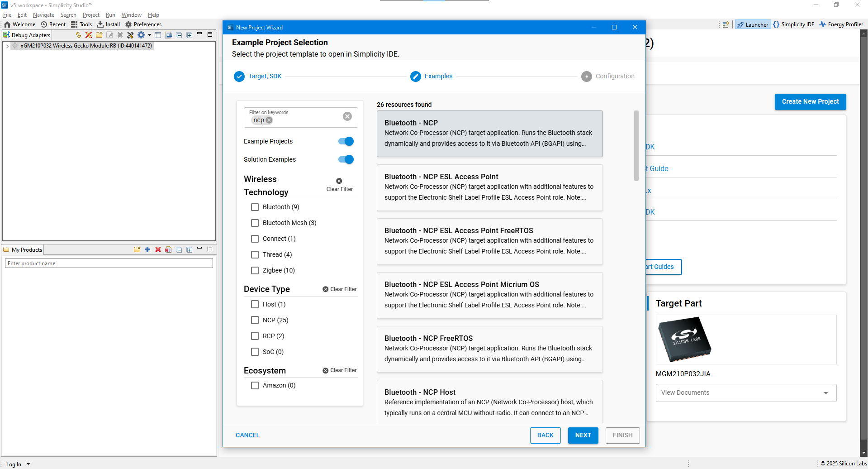Refresh the detected debug adapters

pyautogui.click(x=78, y=35)
